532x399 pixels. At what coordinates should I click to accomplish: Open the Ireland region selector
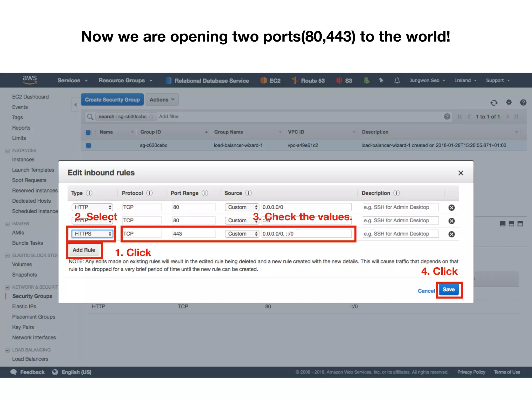(465, 81)
